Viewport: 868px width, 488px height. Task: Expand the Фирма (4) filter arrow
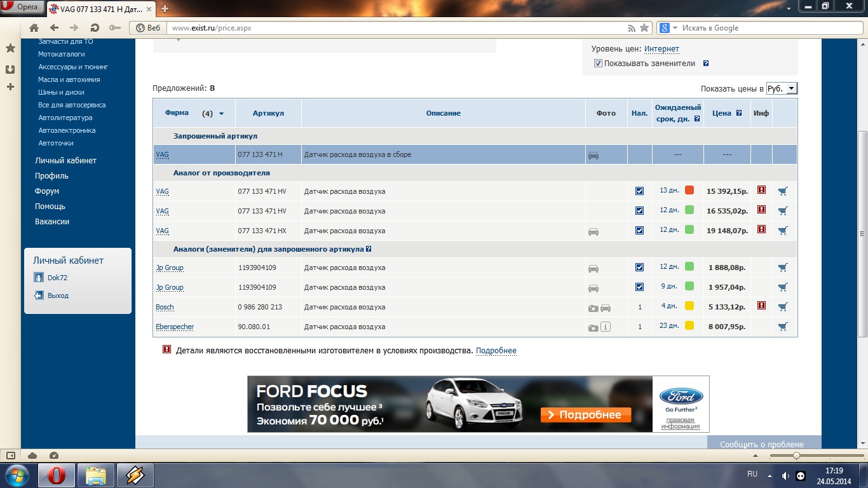221,114
